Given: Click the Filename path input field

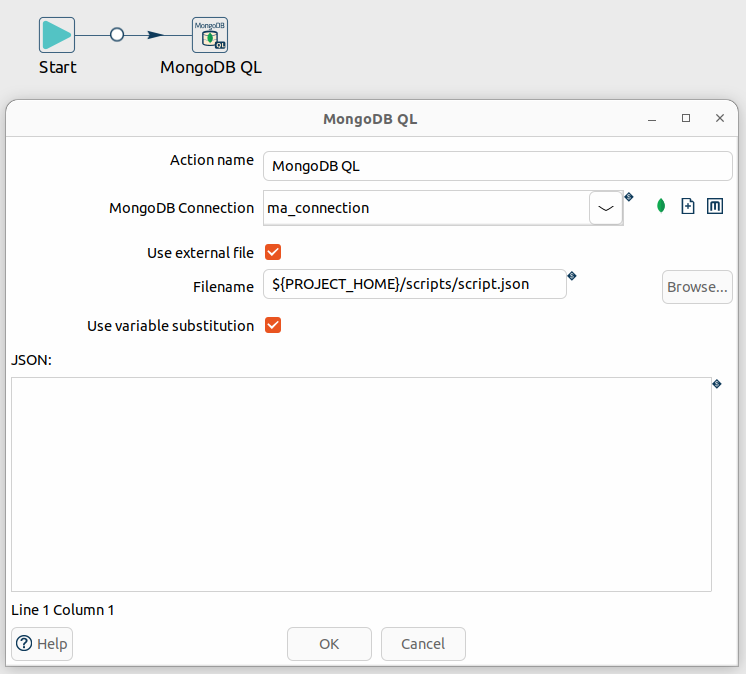Looking at the screenshot, I should [415, 284].
